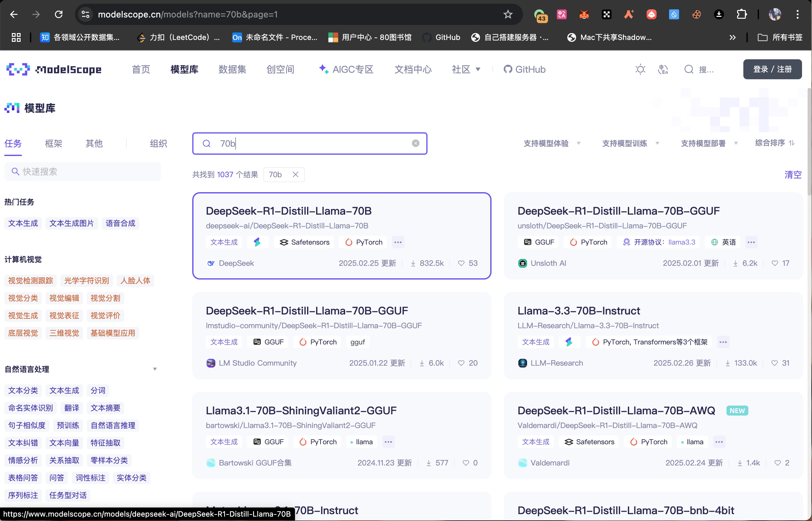Select the 翻译 task tag
The height and width of the screenshot is (521, 812).
click(x=72, y=408)
